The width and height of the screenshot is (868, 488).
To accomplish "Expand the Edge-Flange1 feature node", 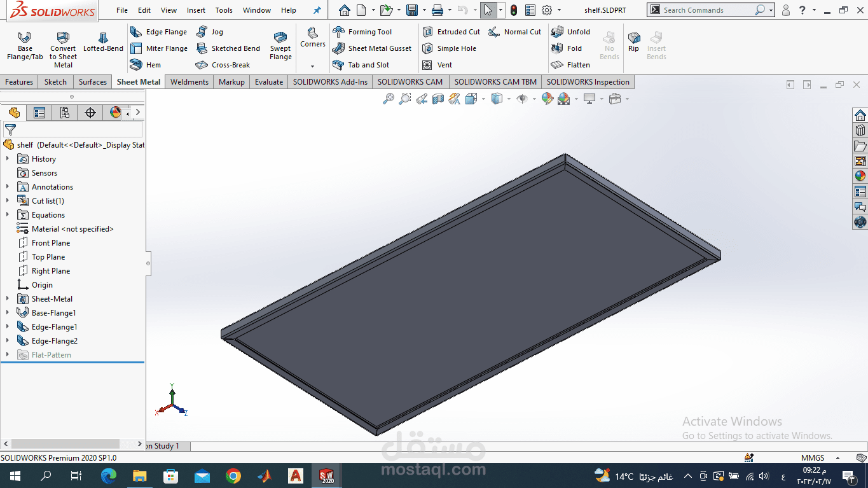I will coord(8,327).
